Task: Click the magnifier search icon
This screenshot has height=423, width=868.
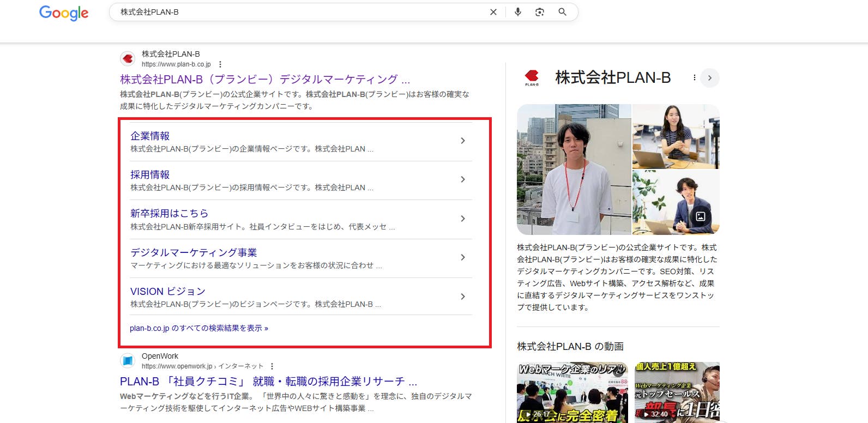Action: tap(562, 12)
